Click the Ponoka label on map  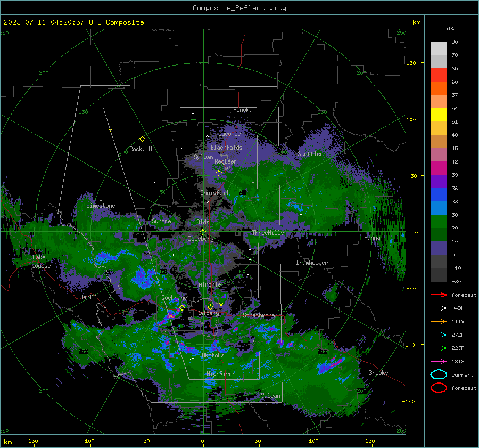[x=243, y=110]
